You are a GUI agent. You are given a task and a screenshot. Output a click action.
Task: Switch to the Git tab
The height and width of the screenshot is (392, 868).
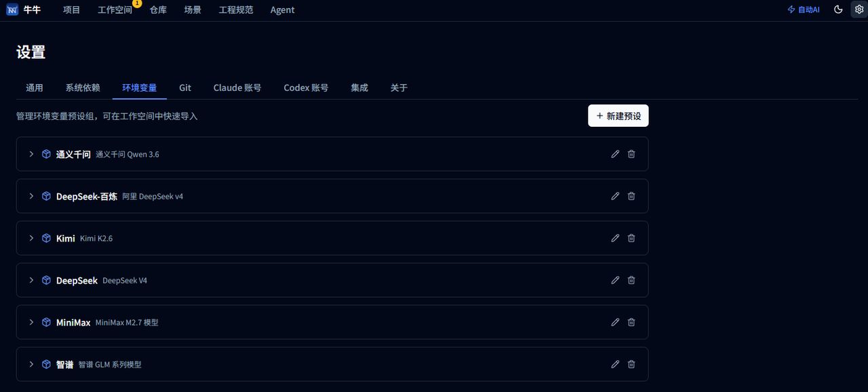click(x=185, y=88)
